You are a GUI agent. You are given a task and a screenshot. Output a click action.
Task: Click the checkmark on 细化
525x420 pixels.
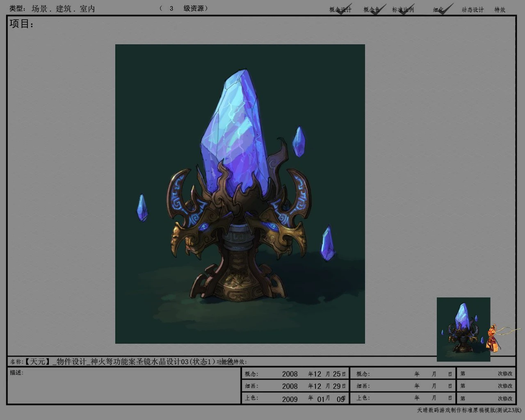pos(445,9)
